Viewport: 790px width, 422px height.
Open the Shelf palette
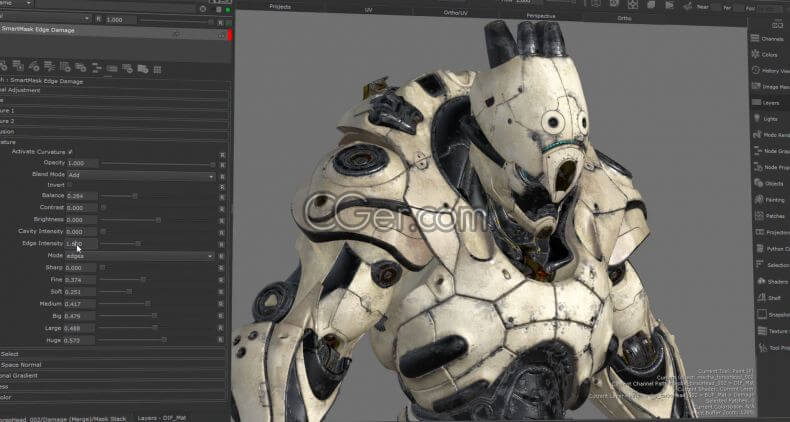pyautogui.click(x=769, y=298)
